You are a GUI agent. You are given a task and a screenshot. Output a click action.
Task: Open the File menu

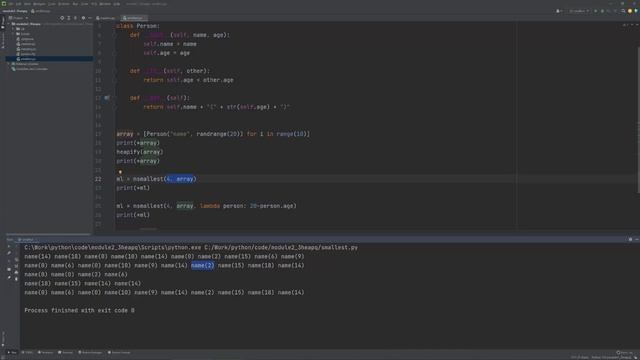point(10,4)
